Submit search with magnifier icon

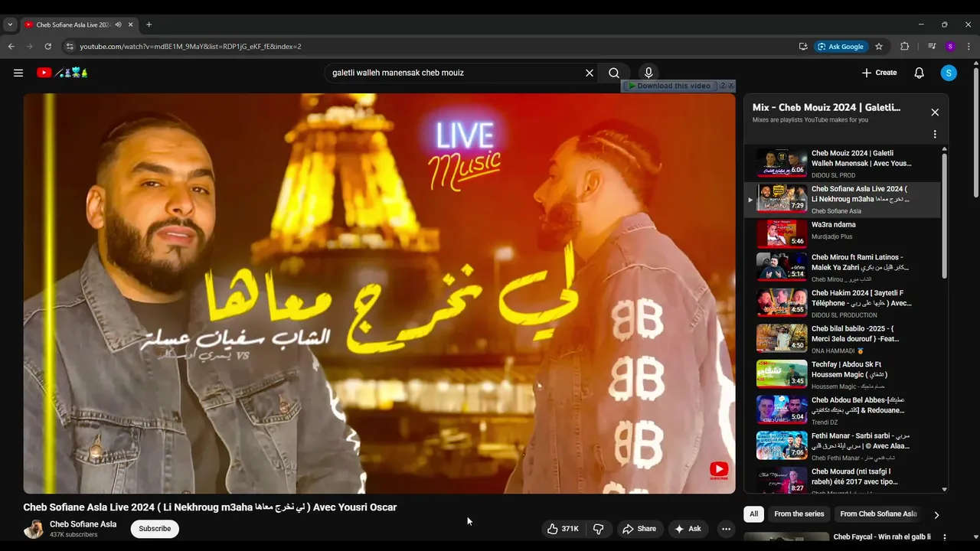tap(614, 73)
